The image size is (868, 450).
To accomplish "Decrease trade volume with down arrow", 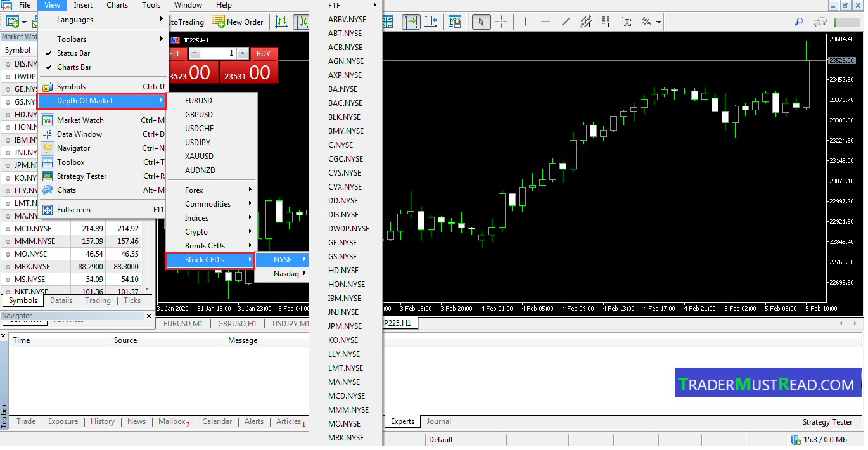I will (195, 54).
